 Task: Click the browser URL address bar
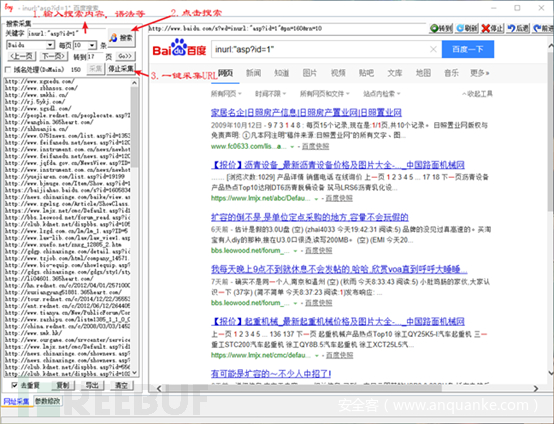[286, 28]
